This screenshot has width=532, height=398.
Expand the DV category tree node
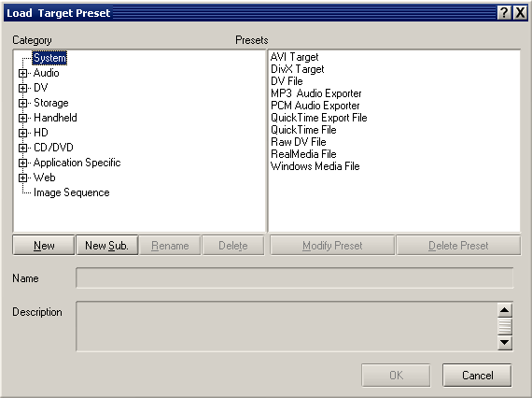coord(22,88)
